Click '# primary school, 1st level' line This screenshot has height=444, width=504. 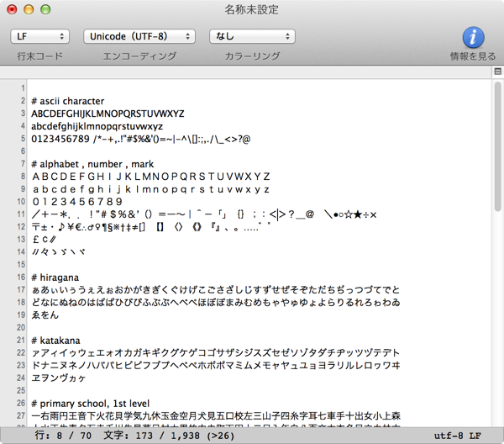pyautogui.click(x=91, y=404)
